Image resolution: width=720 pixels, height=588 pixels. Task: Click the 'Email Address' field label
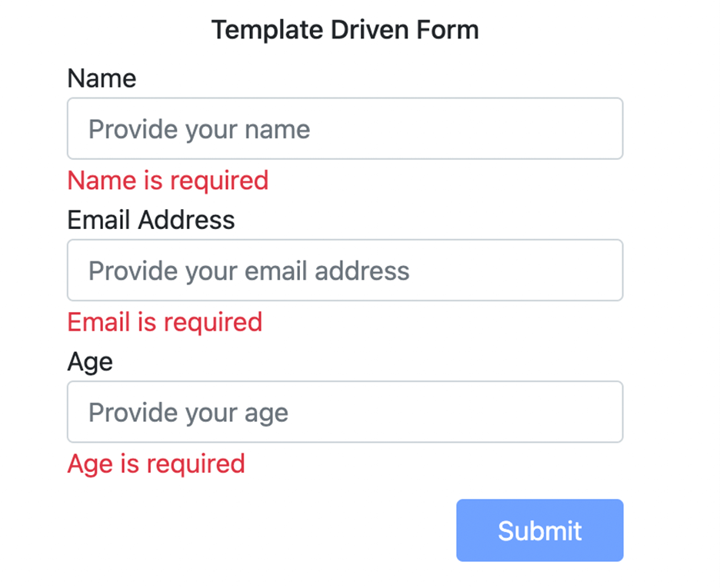click(151, 221)
